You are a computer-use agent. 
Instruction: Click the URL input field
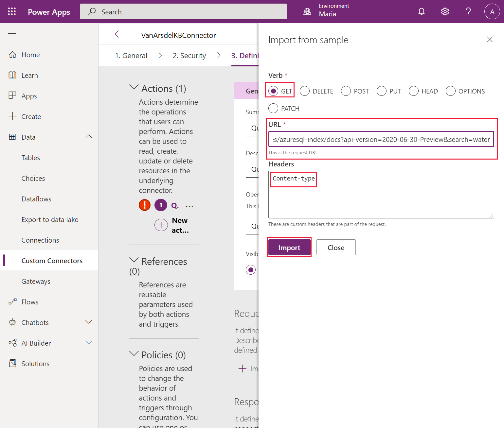pos(381,139)
